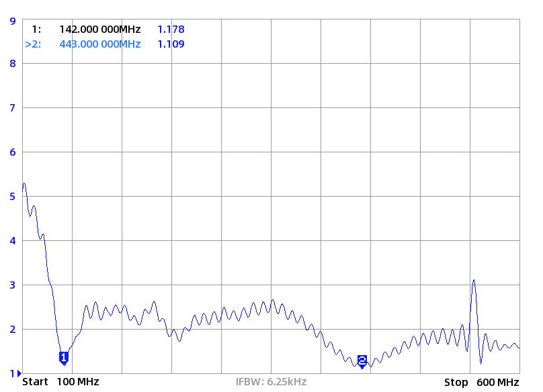The width and height of the screenshot is (543, 392).
Task: Click marker 2 value 1.109
Action: coord(171,44)
